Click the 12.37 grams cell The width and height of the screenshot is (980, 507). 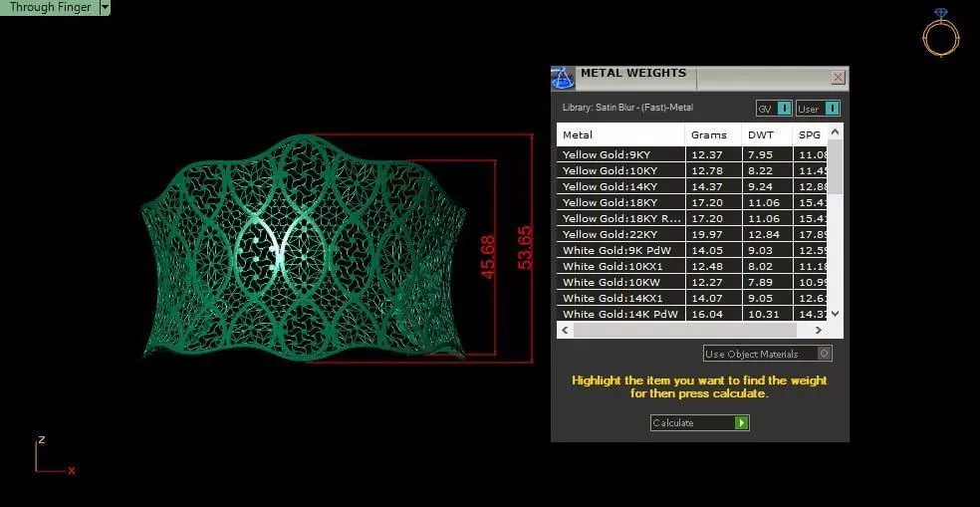coord(714,154)
